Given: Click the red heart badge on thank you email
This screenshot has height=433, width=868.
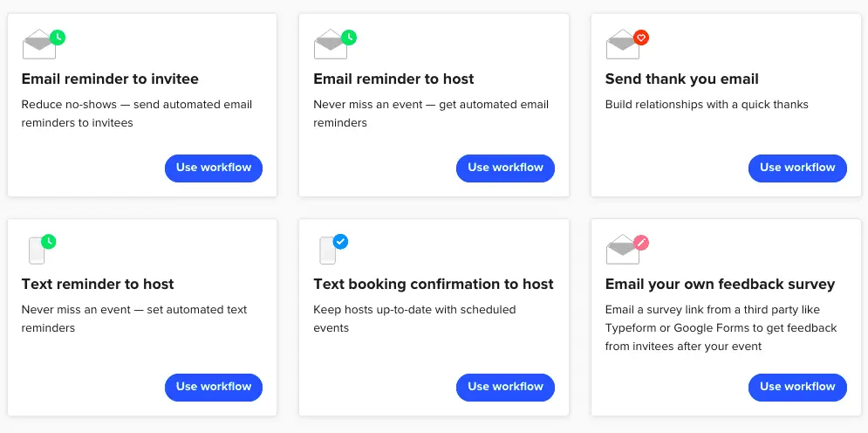Looking at the screenshot, I should (x=641, y=38).
